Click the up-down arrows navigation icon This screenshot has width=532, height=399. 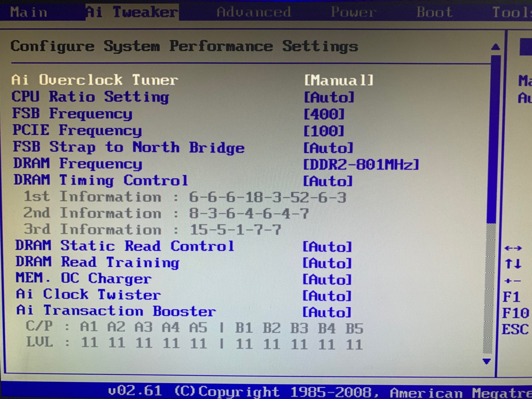513,264
